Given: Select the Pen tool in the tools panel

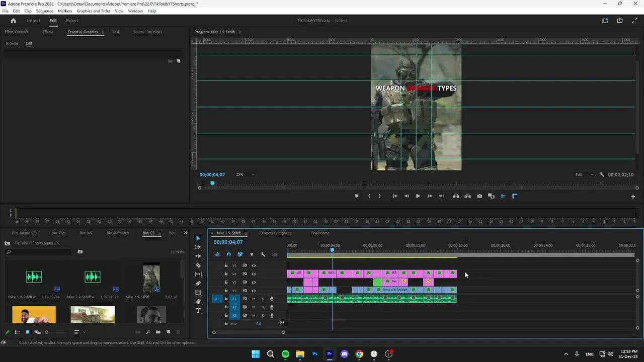Looking at the screenshot, I should [x=198, y=284].
